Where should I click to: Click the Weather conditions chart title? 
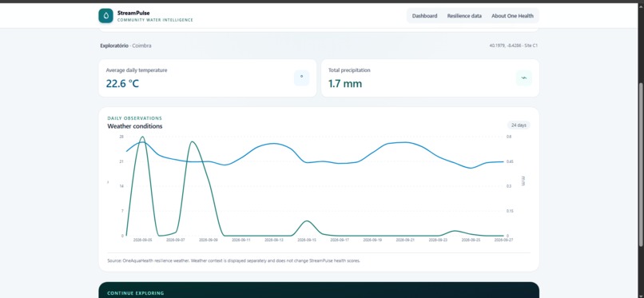point(135,126)
